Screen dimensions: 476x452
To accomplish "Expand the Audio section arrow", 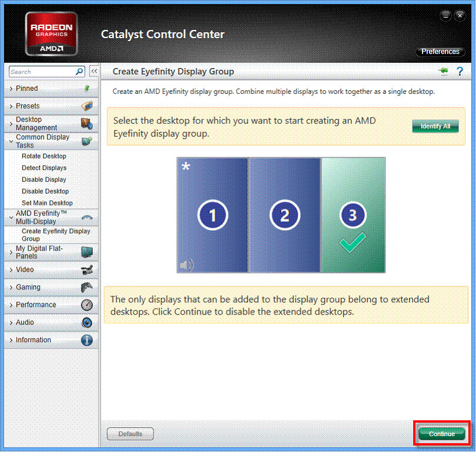I will 11,322.
